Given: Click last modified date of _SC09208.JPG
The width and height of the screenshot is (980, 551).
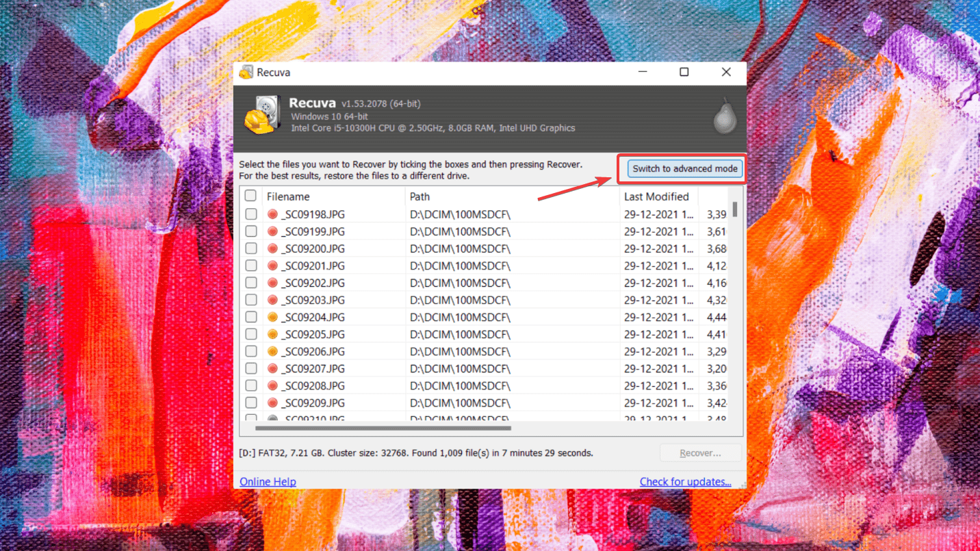Looking at the screenshot, I should tap(660, 385).
